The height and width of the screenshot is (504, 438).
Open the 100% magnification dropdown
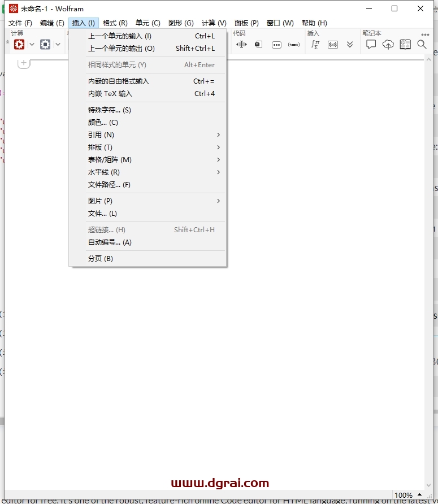(407, 496)
